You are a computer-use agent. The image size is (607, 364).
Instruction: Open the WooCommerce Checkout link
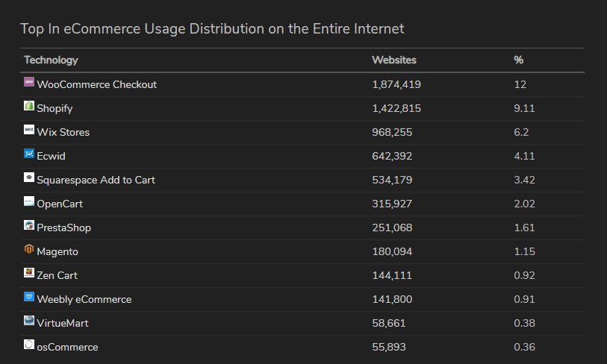click(x=97, y=84)
